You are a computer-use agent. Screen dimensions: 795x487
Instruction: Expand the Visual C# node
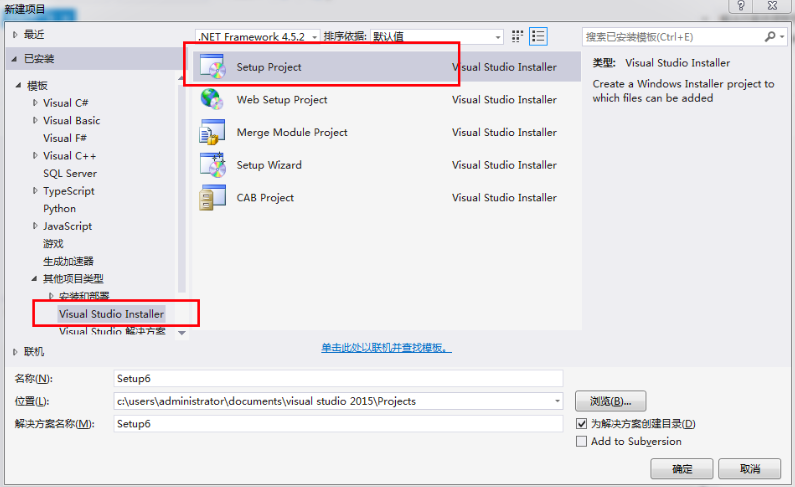35,103
